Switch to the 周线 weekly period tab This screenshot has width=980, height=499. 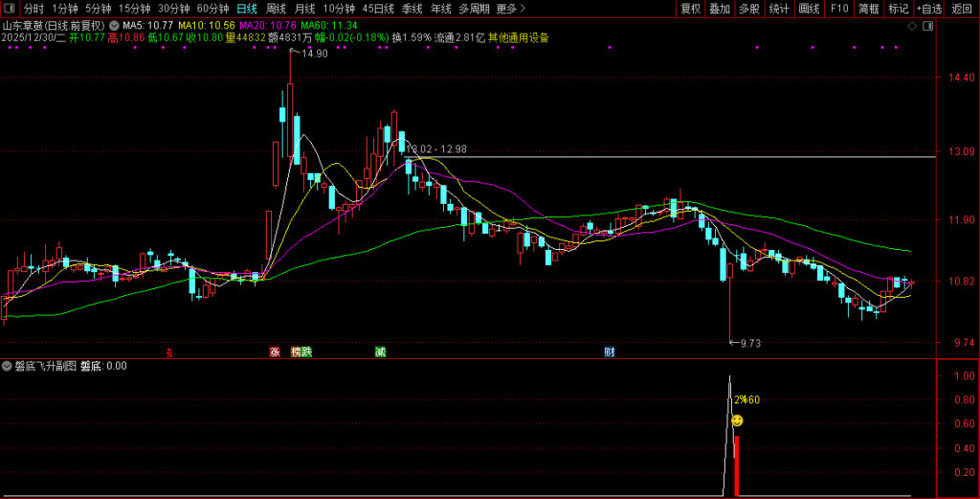tap(276, 9)
